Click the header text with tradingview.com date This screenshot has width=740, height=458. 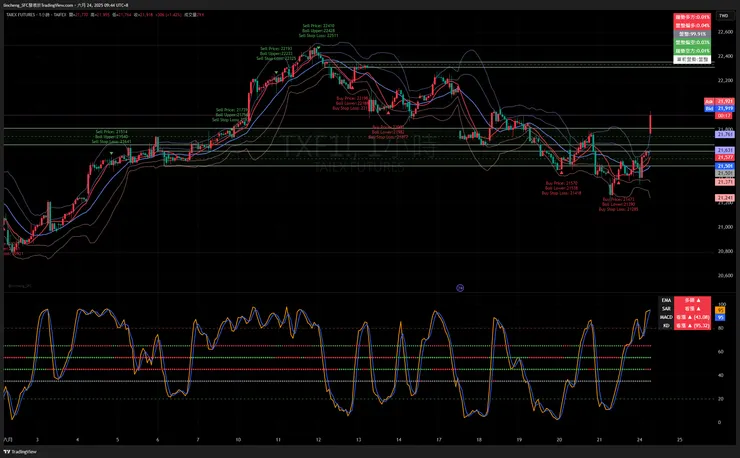pos(66,5)
